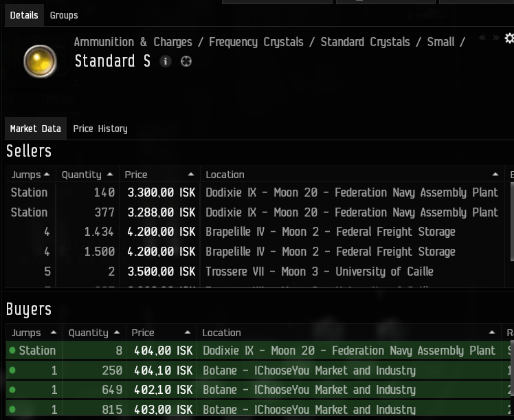
Task: Open Small breadcrumb category
Action: pyautogui.click(x=440, y=42)
